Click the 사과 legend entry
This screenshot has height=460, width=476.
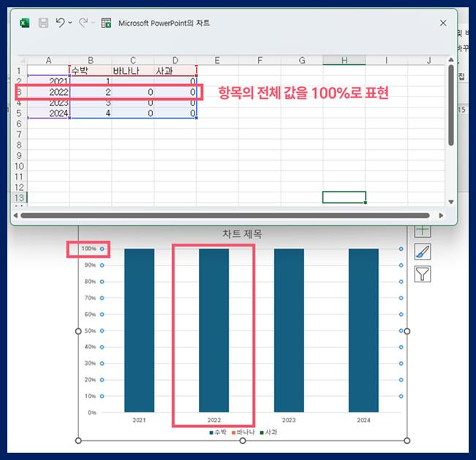(268, 432)
